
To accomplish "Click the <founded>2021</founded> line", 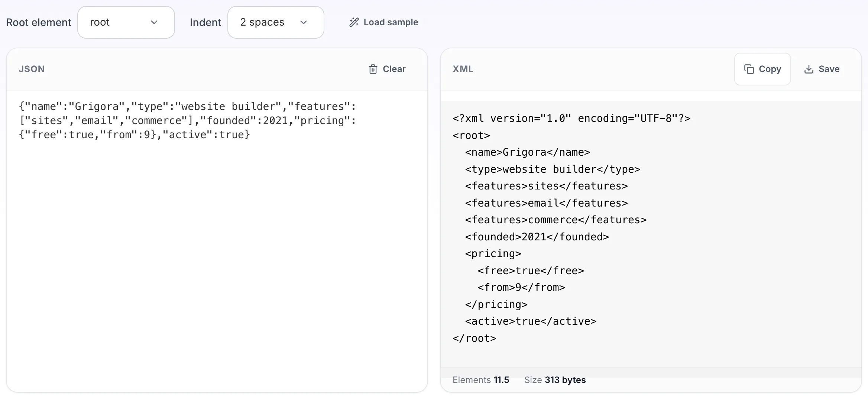I will pos(537,237).
